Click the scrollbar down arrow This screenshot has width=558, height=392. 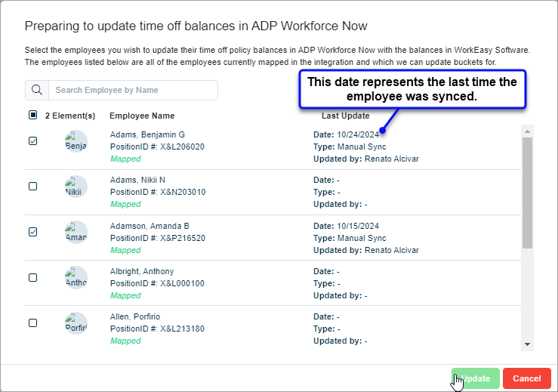tap(527, 344)
